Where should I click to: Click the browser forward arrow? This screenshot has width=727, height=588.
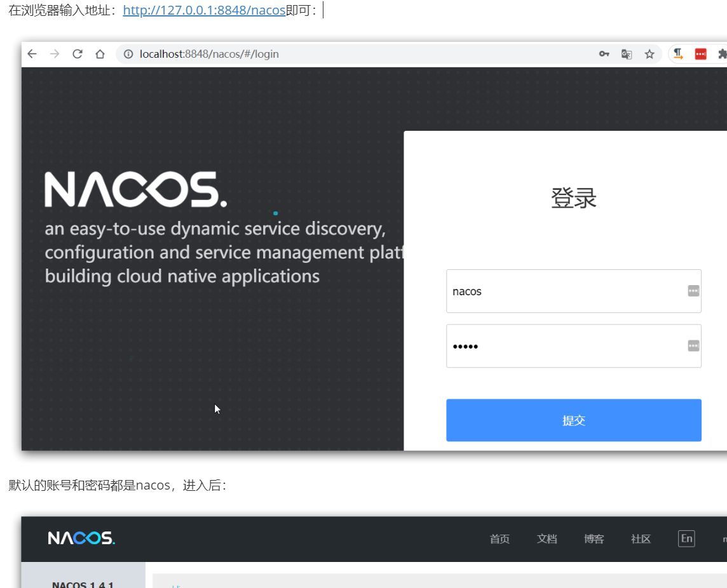55,54
